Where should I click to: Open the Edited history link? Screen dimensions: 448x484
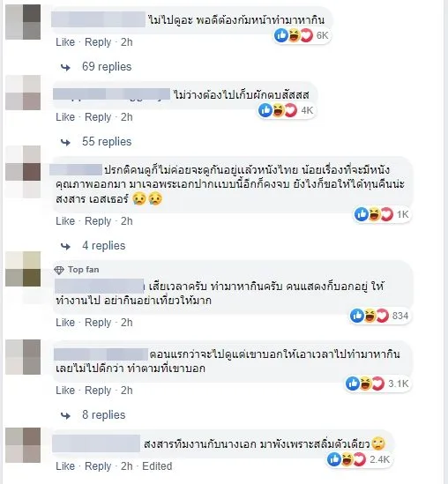tap(157, 466)
